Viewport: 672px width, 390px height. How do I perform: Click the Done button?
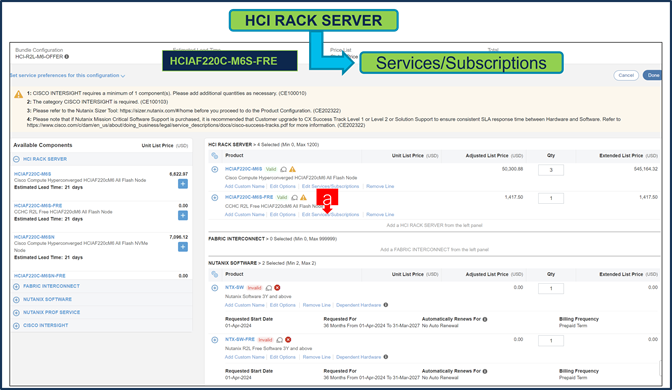coord(653,75)
